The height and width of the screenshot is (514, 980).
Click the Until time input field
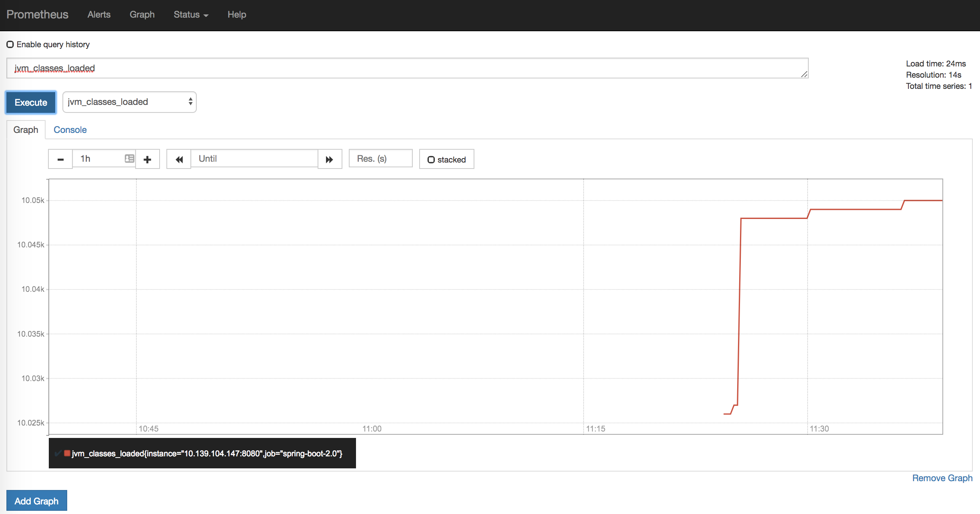(254, 159)
